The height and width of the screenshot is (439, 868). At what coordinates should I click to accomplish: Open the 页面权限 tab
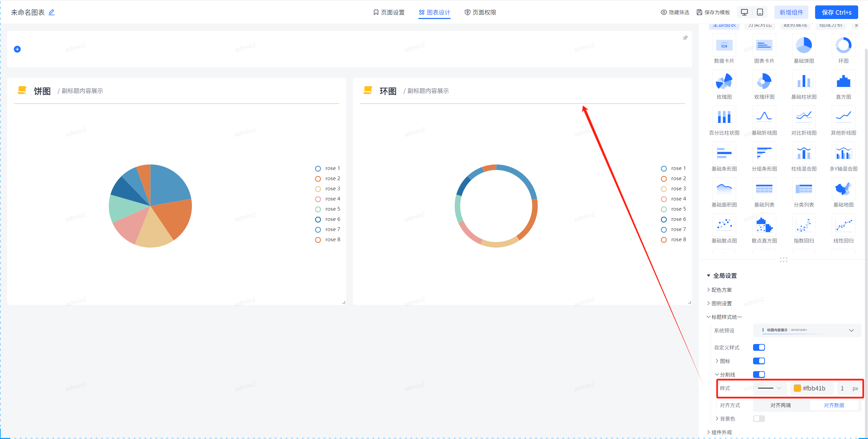coord(480,12)
